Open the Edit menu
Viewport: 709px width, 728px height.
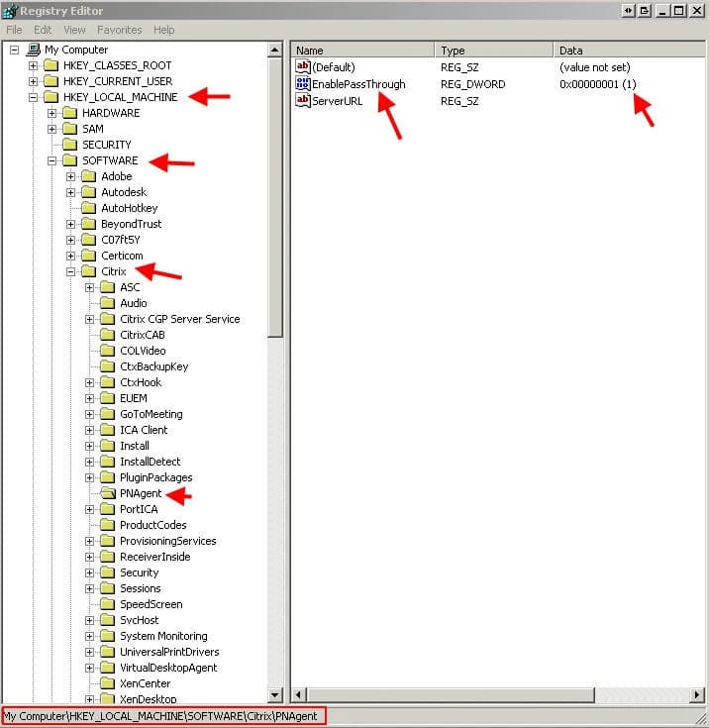coord(43,30)
